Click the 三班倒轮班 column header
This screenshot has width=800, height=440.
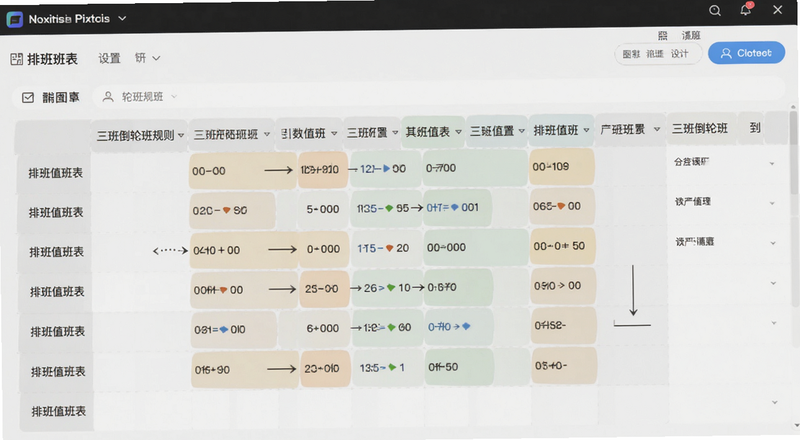[x=700, y=128]
